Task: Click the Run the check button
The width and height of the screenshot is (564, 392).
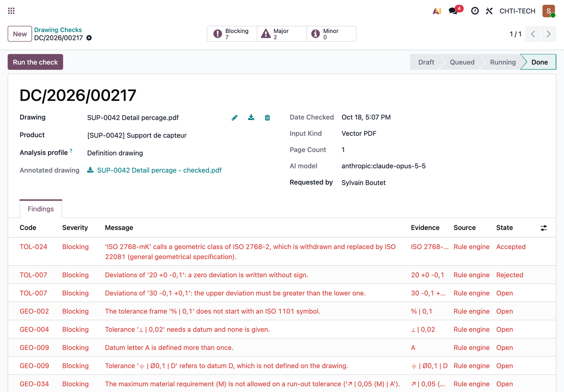Action: pyautogui.click(x=35, y=62)
